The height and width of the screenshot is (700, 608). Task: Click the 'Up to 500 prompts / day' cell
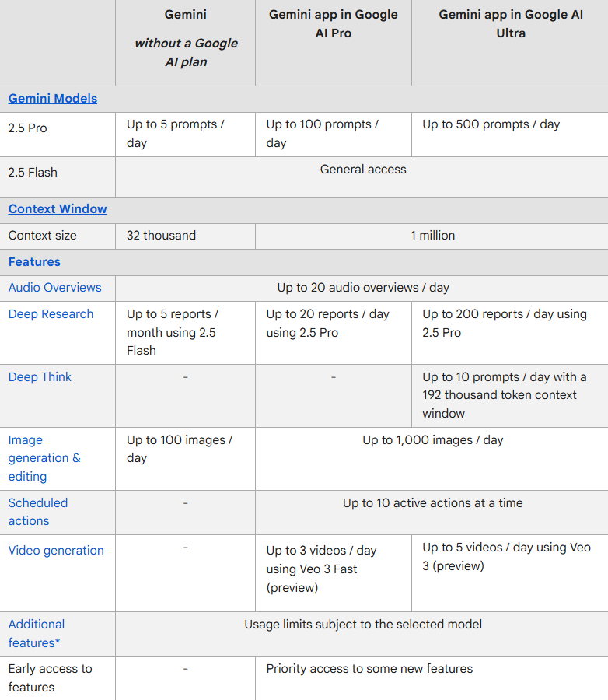click(491, 124)
